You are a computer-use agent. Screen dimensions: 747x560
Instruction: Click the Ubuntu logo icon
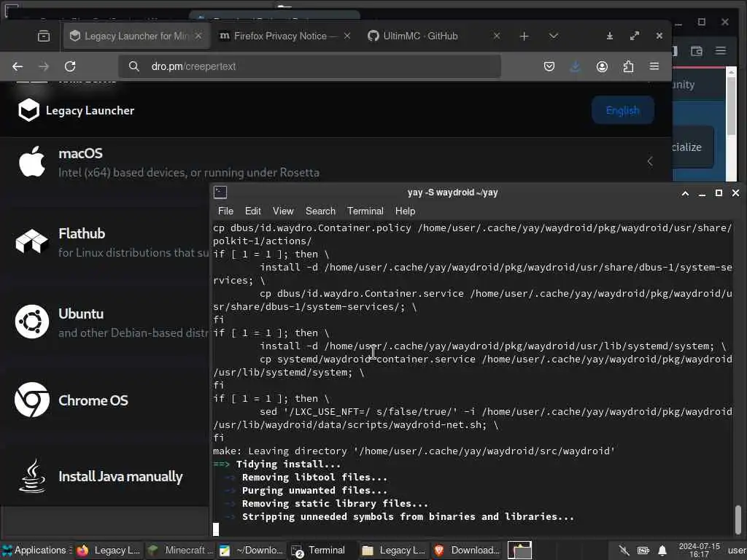click(x=32, y=322)
